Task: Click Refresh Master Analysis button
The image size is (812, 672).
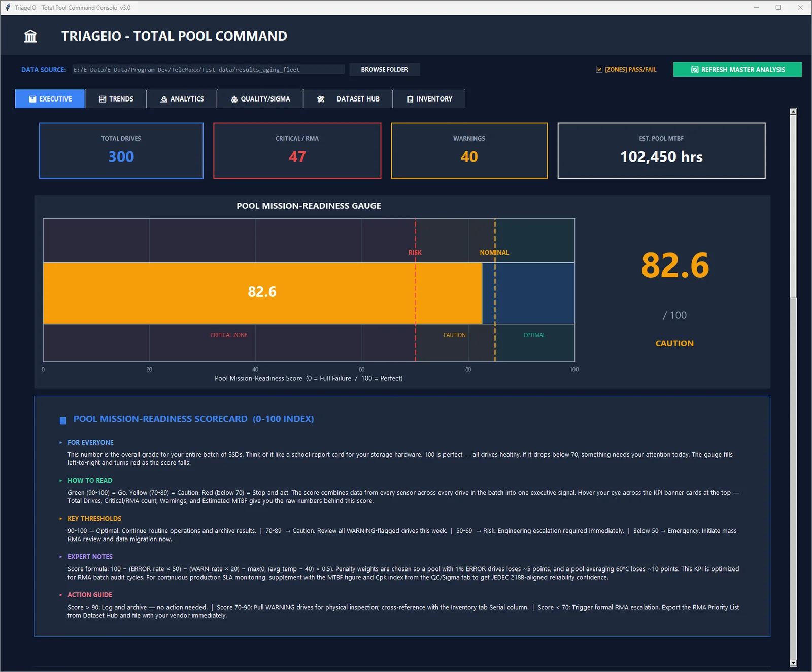Action: point(737,70)
